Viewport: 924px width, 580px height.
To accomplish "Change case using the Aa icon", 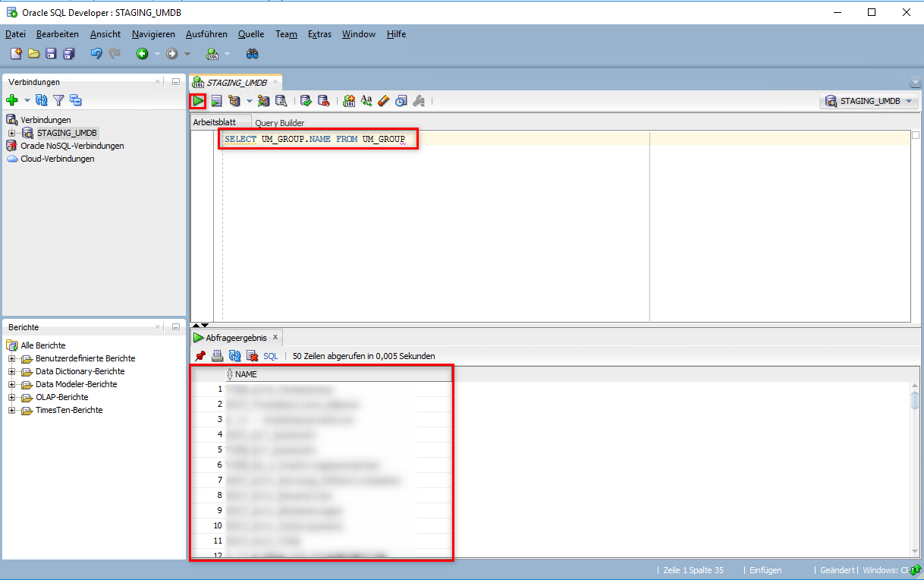I will 366,100.
